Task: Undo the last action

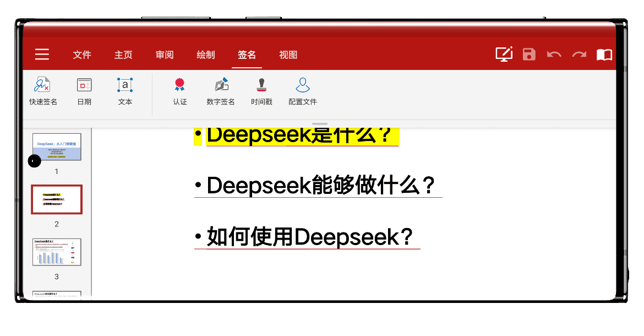Action: click(x=554, y=55)
